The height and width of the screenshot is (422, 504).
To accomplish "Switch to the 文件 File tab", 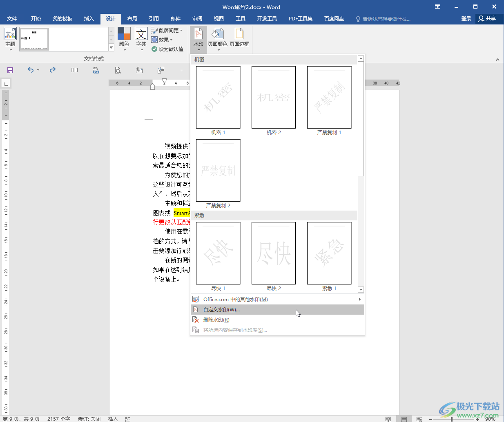I will tap(12, 19).
